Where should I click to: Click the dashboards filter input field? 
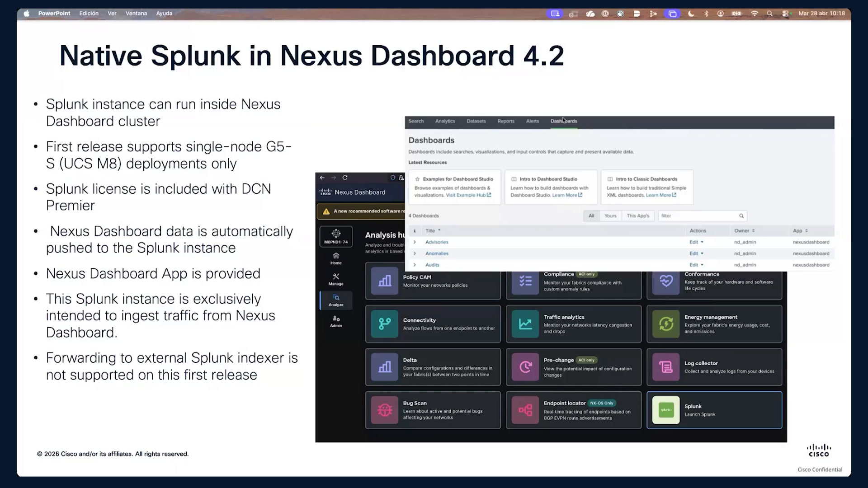[703, 216]
